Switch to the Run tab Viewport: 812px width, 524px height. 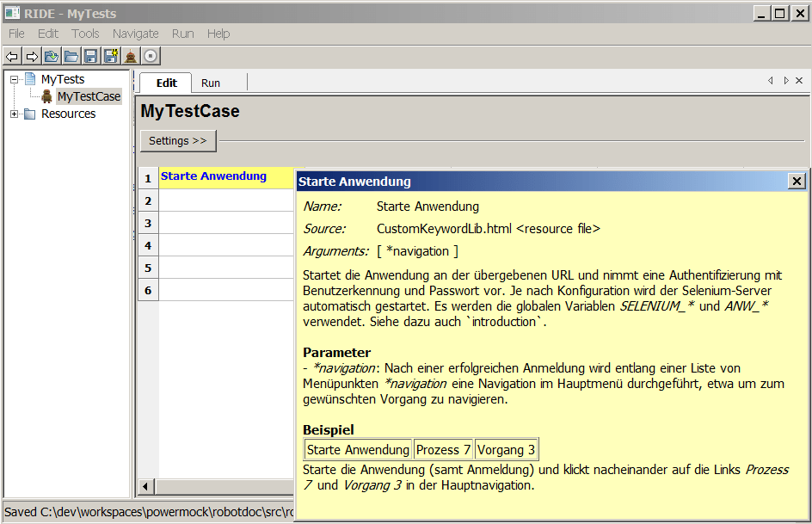click(211, 83)
